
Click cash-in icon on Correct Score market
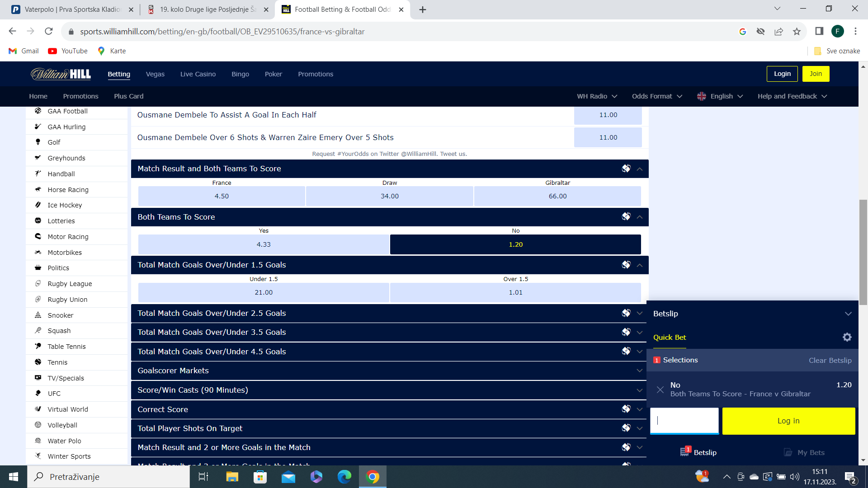point(626,409)
